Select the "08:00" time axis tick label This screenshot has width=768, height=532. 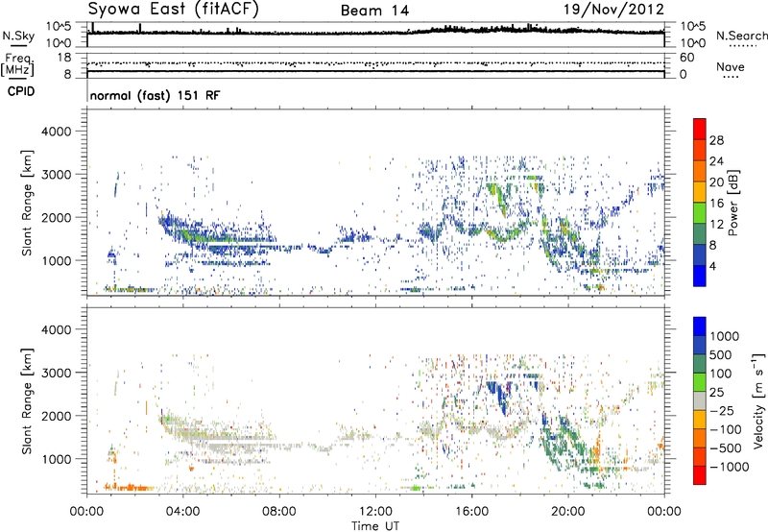pyautogui.click(x=279, y=512)
